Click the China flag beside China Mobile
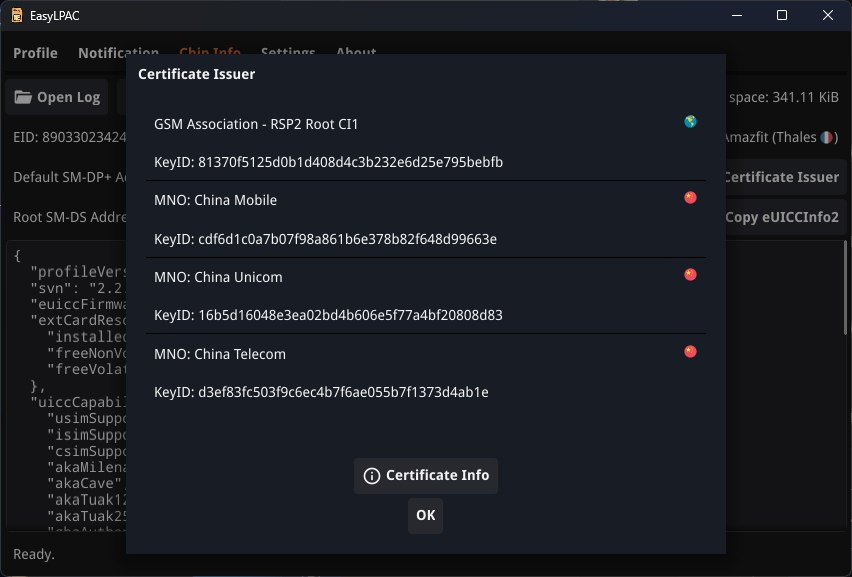852x577 pixels. click(690, 198)
